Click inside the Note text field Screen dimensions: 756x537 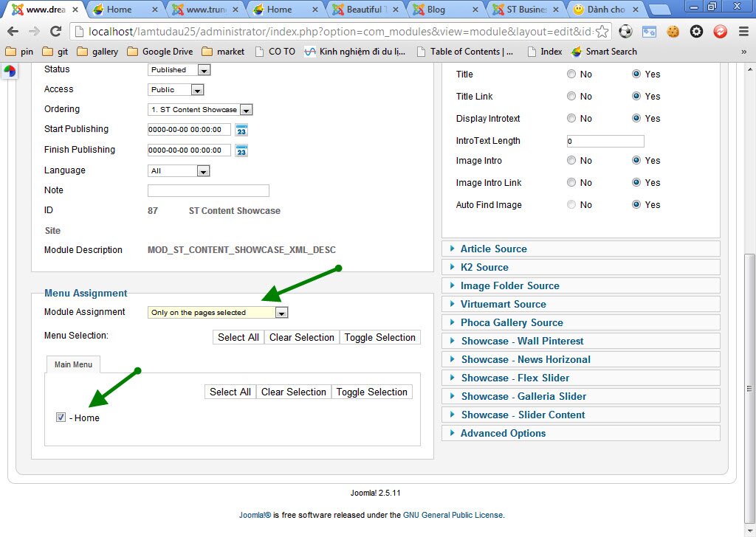click(x=208, y=190)
